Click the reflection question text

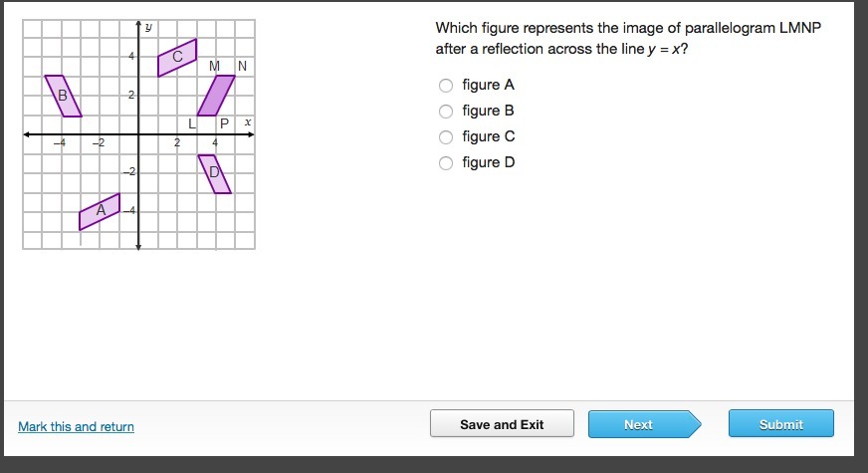coord(627,39)
